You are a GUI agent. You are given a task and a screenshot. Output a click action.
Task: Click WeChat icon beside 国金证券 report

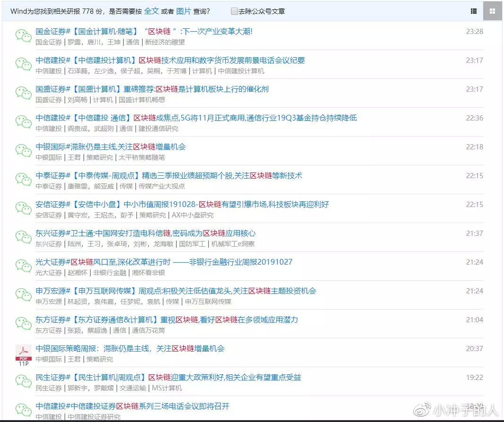tap(23, 36)
